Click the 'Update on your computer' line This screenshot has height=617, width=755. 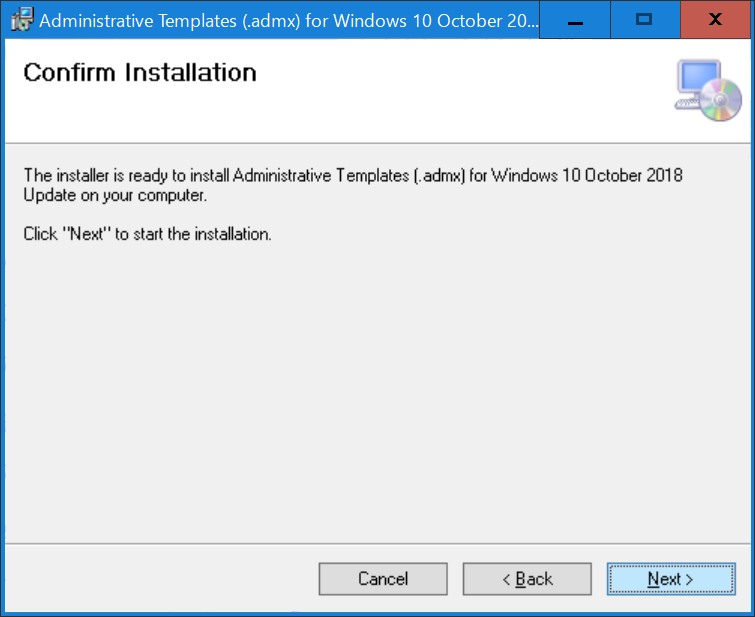coord(115,196)
